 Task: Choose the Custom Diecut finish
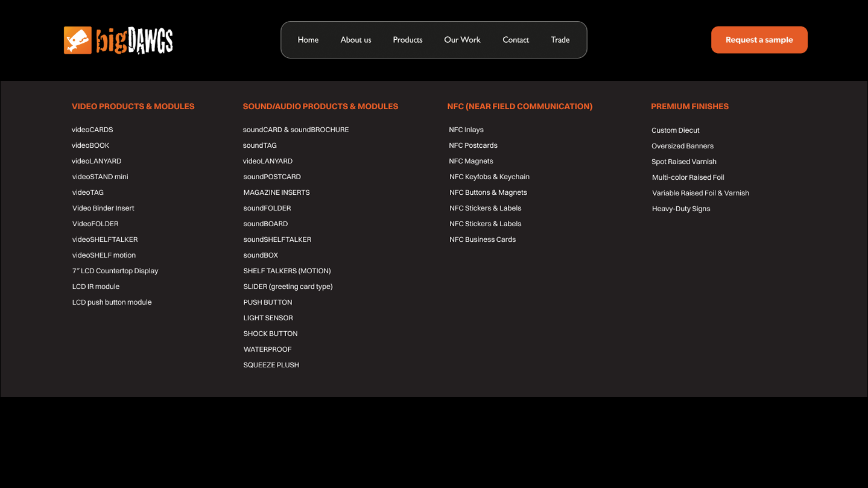[676, 130]
